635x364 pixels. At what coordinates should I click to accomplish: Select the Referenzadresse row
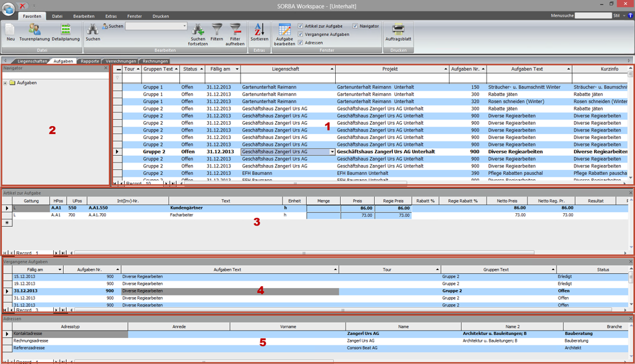(320, 348)
